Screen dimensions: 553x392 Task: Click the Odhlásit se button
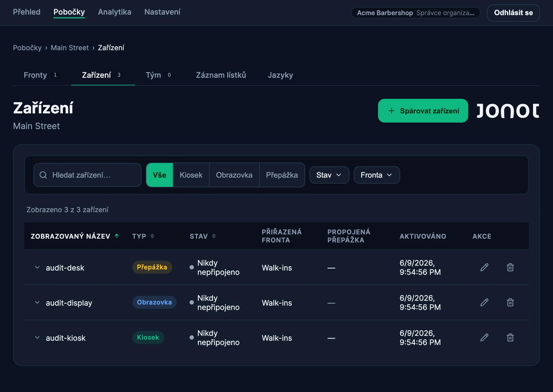pos(513,13)
